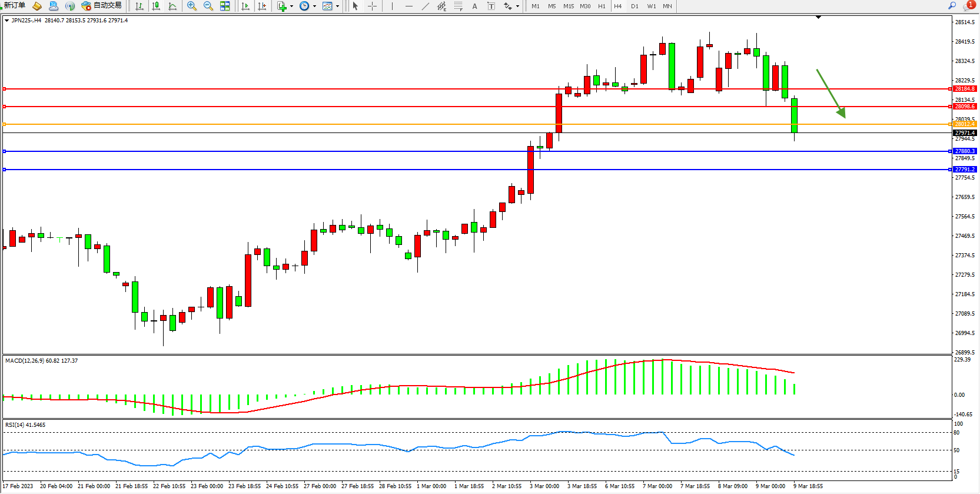Toggle chart shift to the right

262,6
